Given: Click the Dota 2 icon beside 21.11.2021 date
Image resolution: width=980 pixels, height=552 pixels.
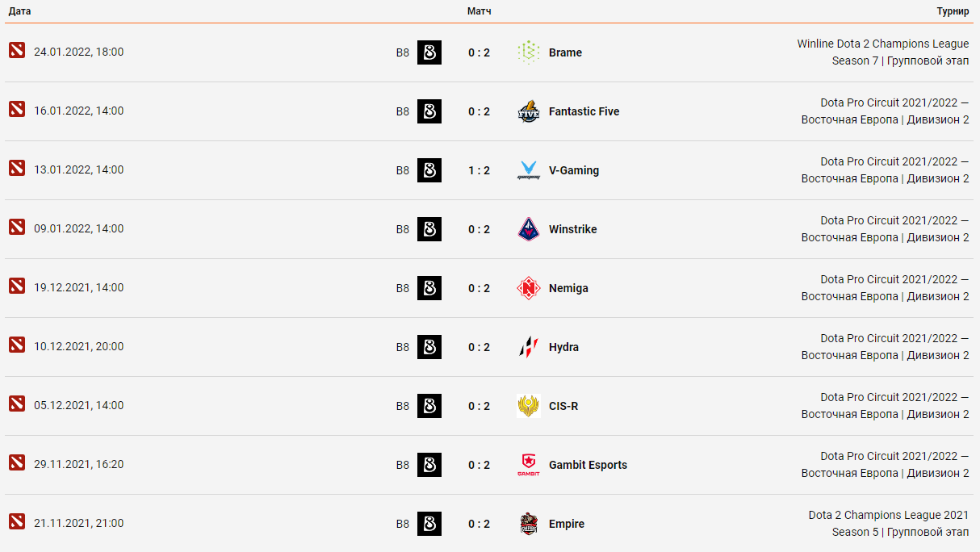Looking at the screenshot, I should tap(17, 521).
